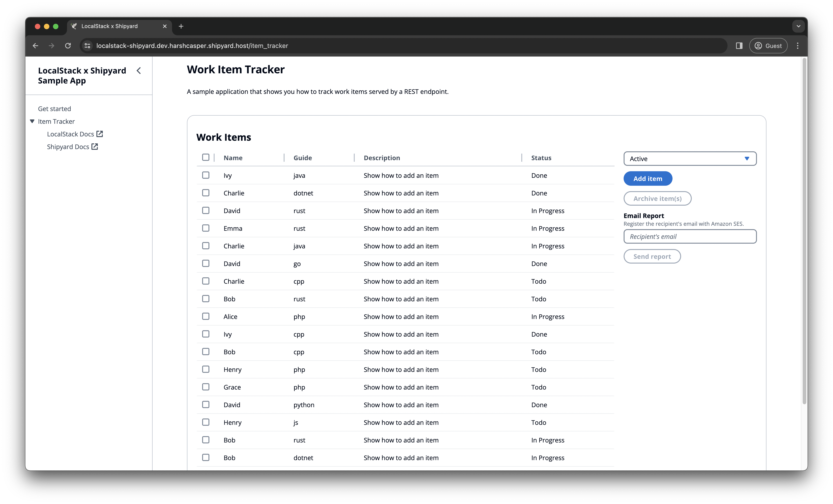Focus the Recipient's email input field
The height and width of the screenshot is (504, 833).
[x=690, y=236]
